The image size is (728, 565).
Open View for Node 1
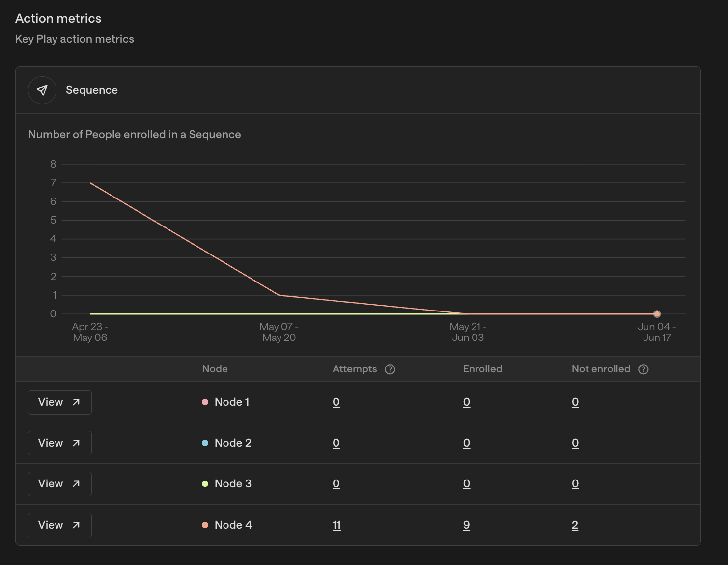click(x=60, y=402)
